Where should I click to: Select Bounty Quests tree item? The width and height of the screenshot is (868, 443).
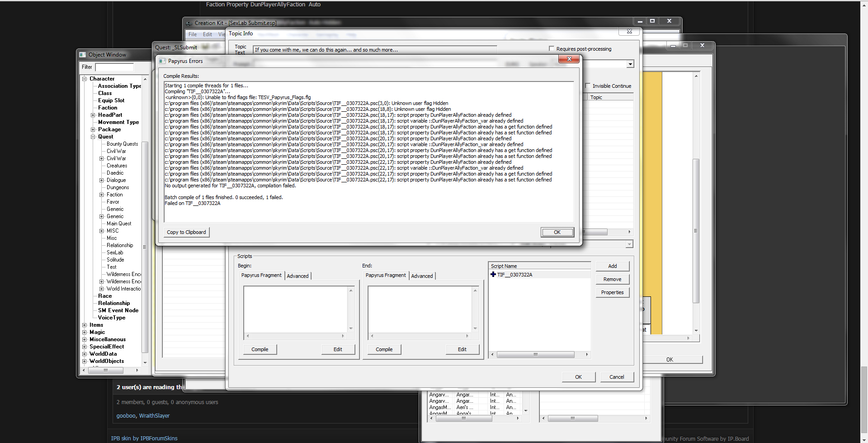coord(123,144)
